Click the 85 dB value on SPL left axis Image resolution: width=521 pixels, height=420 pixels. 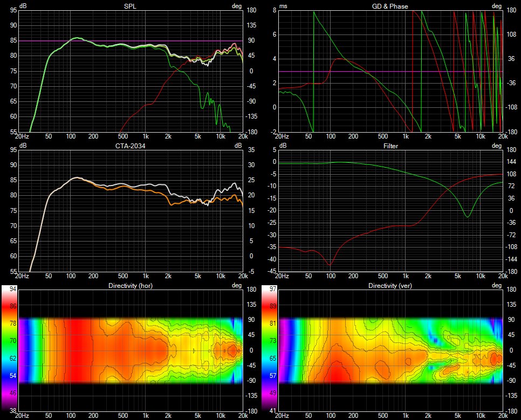click(x=13, y=40)
